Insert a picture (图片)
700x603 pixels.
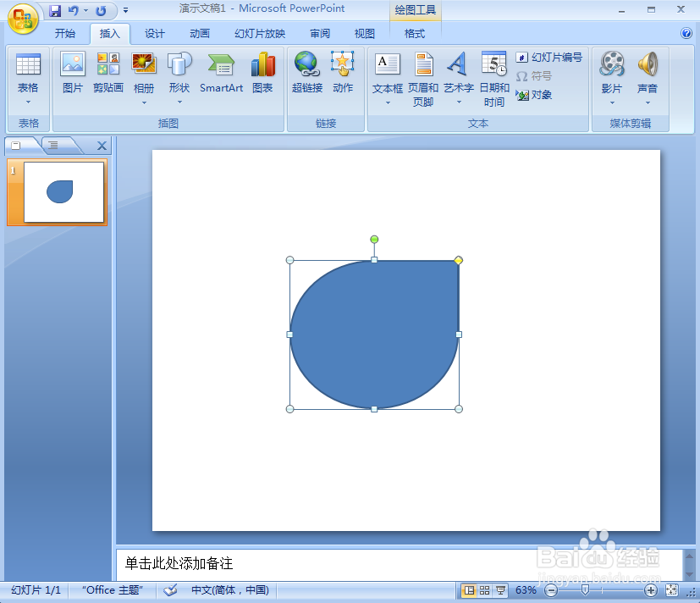[72, 73]
